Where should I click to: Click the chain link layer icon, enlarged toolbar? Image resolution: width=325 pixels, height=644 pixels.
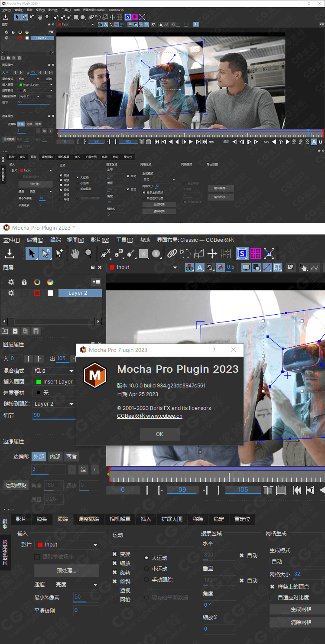tap(172, 254)
